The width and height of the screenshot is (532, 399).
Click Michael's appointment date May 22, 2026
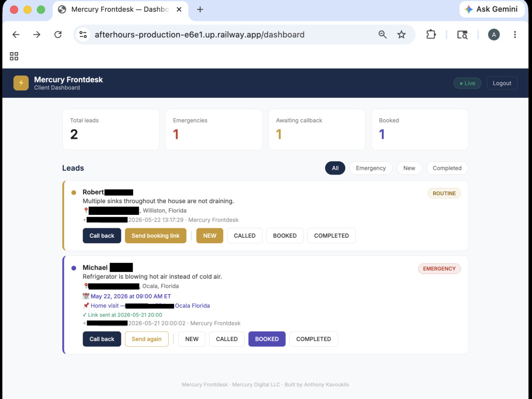click(x=131, y=296)
